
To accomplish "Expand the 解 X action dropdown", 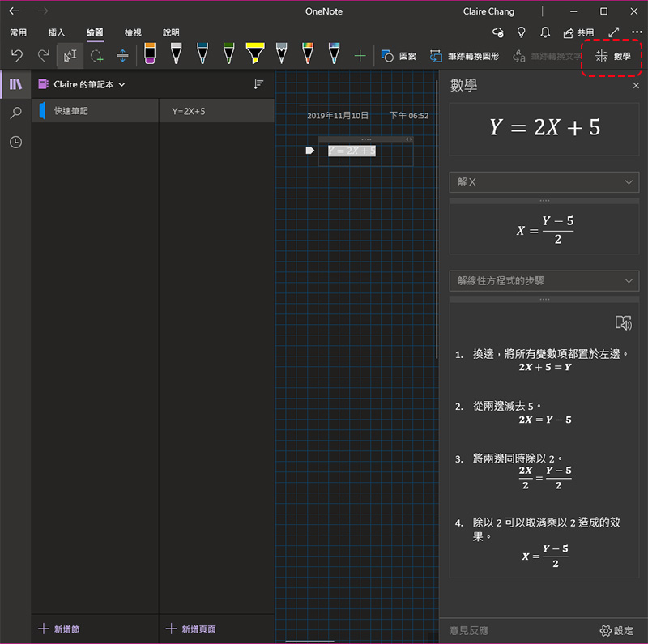I will [544, 182].
